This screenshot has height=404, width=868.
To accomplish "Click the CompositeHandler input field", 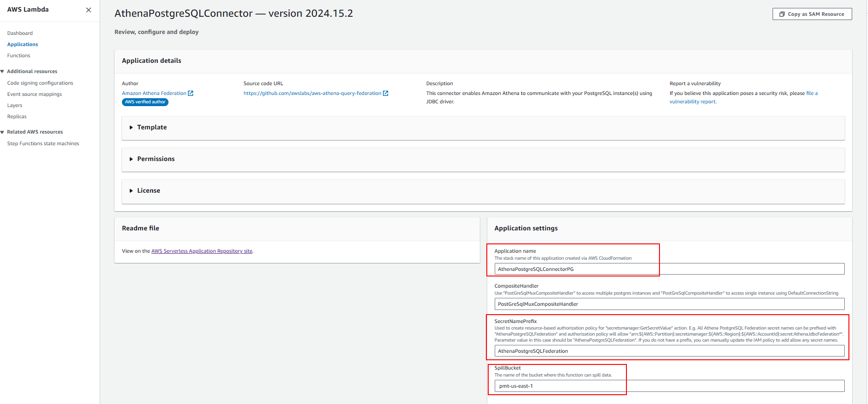I will tap(669, 304).
